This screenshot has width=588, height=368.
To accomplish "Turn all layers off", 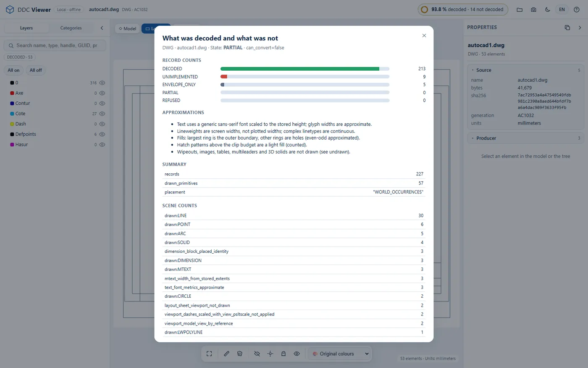I will (x=36, y=70).
